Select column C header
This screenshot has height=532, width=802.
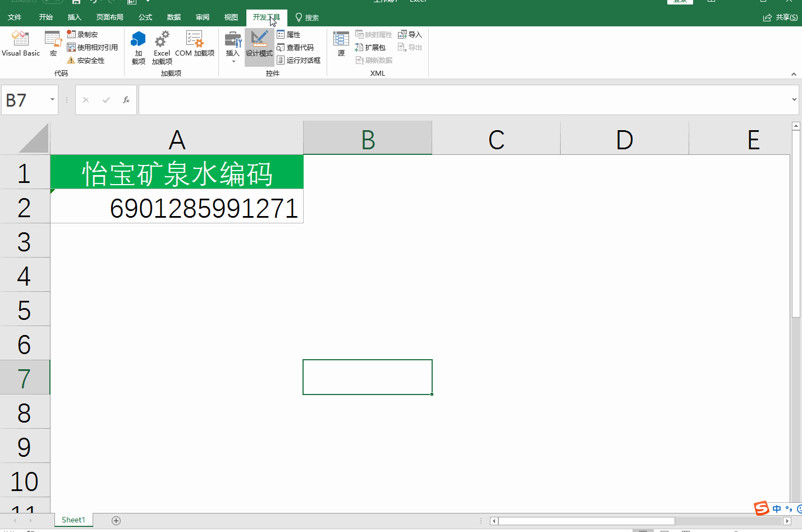(x=496, y=138)
